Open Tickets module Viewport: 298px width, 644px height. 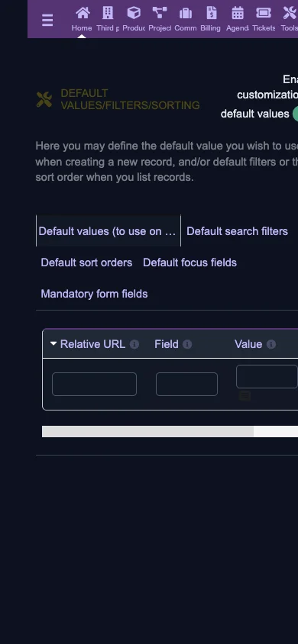(x=264, y=19)
